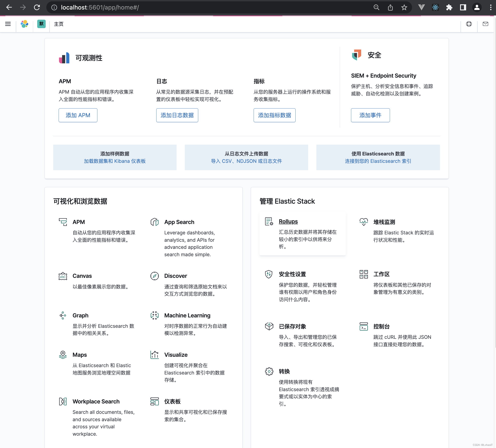Open 导入 CSV、NDJSON 或日志文件 link
The height and width of the screenshot is (448, 496).
click(246, 161)
